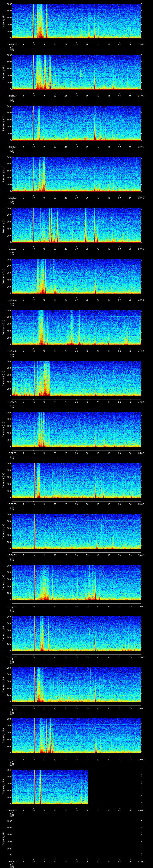Select the spectrogram plot beginning at 18:27:00
153x868 pixels.
[77, 174]
